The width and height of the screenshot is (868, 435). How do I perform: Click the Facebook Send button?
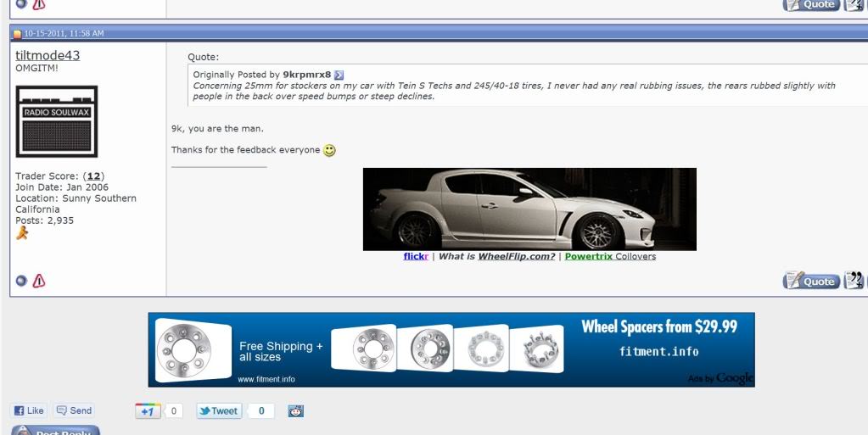[x=74, y=410]
